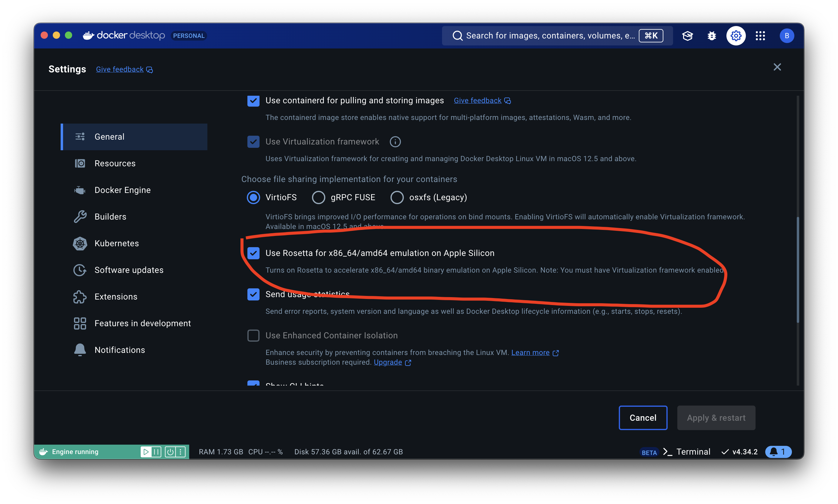The width and height of the screenshot is (838, 504).
Task: Select the Kubernetes wheel icon in sidebar
Action: [x=79, y=243]
